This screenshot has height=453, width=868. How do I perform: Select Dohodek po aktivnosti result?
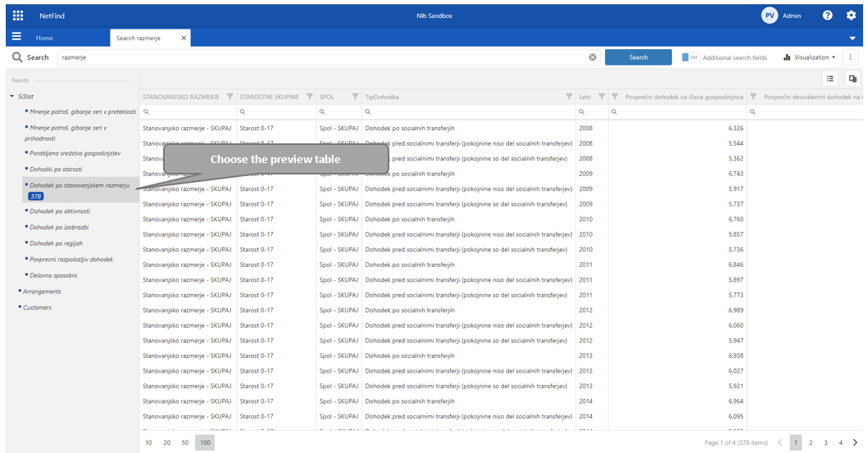pos(60,211)
